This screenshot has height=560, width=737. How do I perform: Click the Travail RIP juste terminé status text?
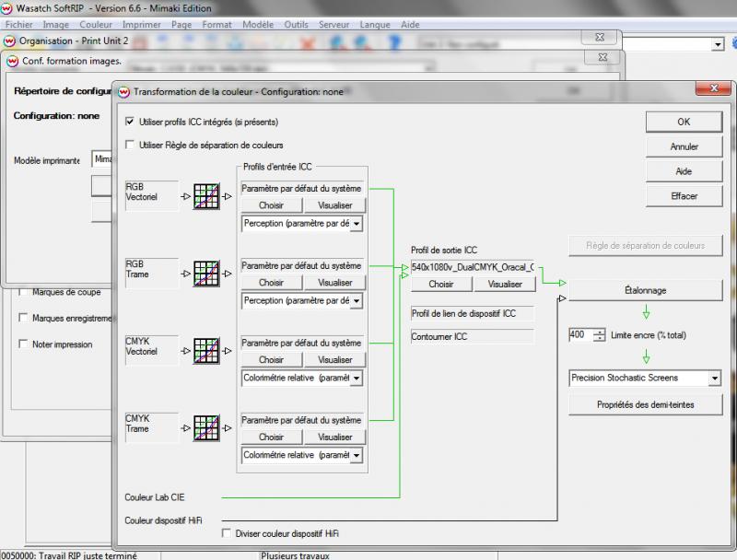70,555
